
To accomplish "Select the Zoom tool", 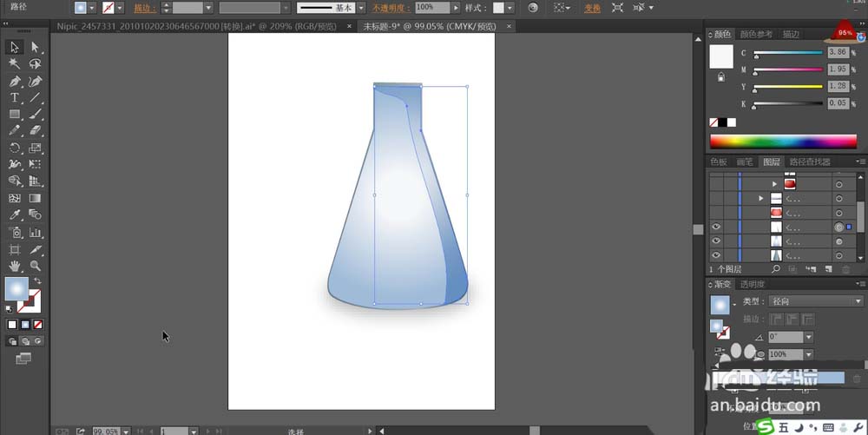I will pos(36,267).
